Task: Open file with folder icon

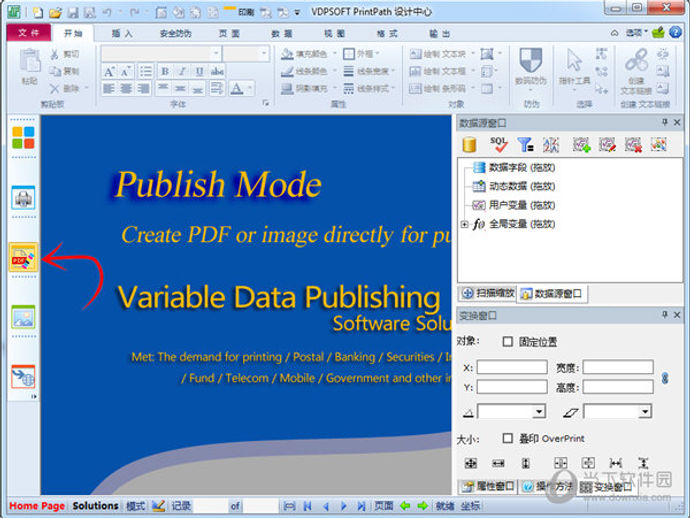Action: (55, 13)
